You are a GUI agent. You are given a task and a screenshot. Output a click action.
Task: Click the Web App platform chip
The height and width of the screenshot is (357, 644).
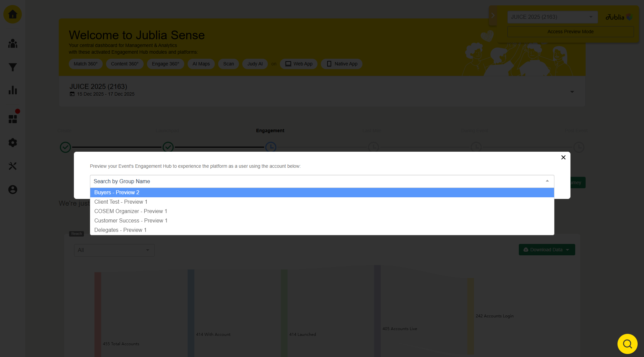coord(299,64)
